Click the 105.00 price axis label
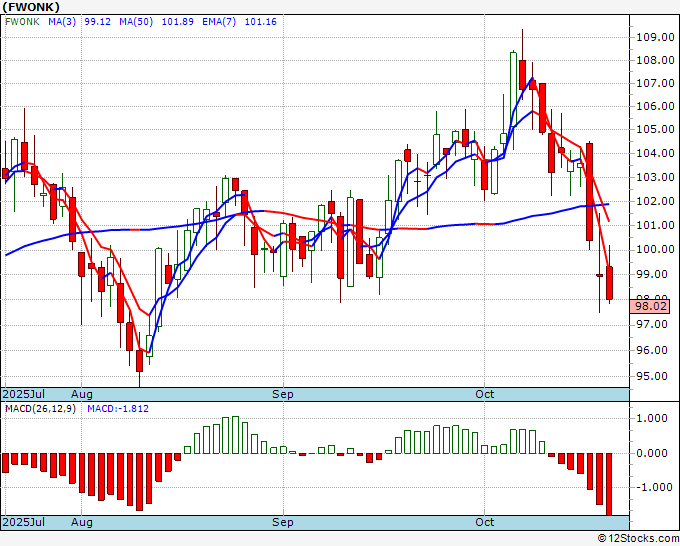680x546 pixels. tap(655, 129)
